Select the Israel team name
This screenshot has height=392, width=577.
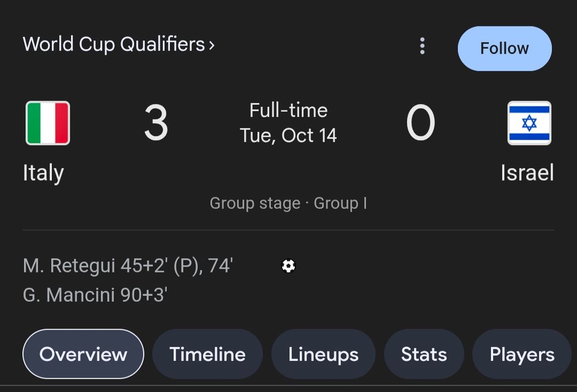[x=527, y=173]
